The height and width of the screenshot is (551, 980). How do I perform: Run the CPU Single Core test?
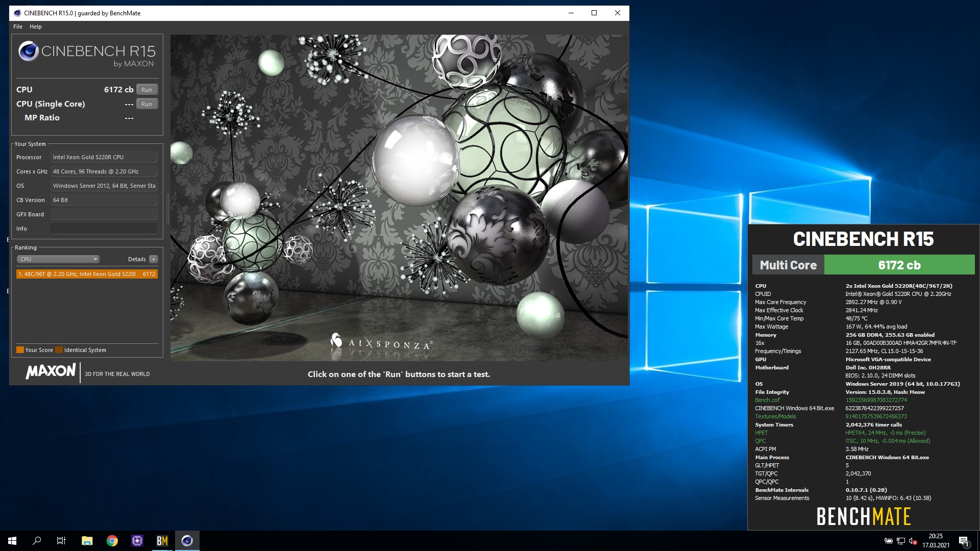(x=147, y=104)
